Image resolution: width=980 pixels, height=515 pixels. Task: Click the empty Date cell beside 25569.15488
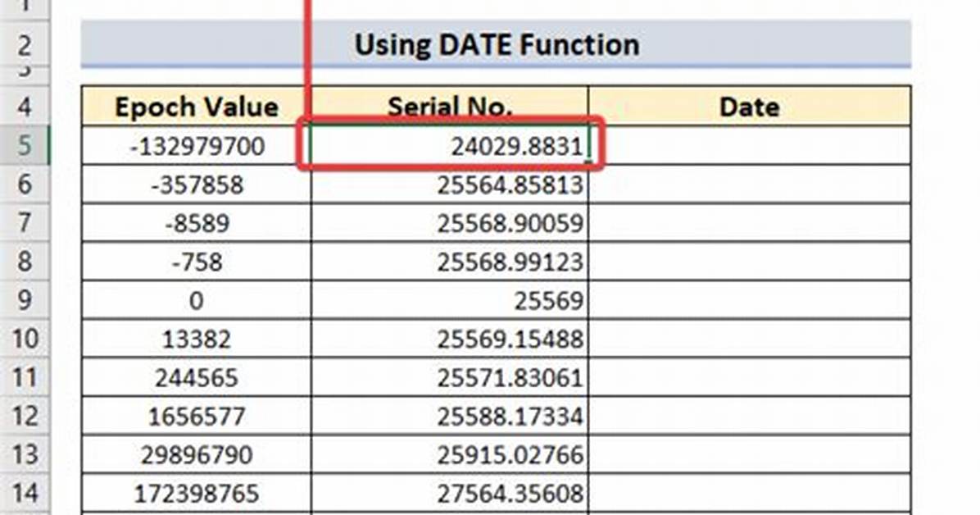click(750, 339)
